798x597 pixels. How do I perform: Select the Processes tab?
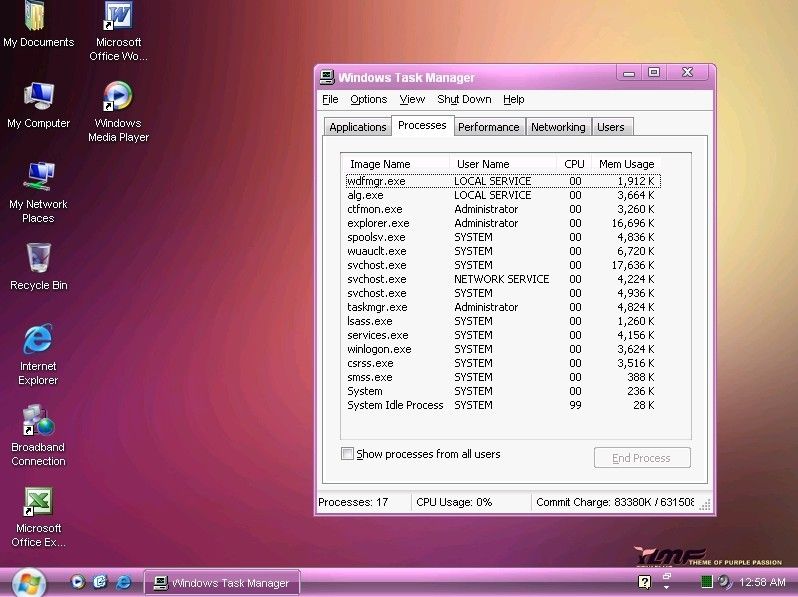(422, 125)
